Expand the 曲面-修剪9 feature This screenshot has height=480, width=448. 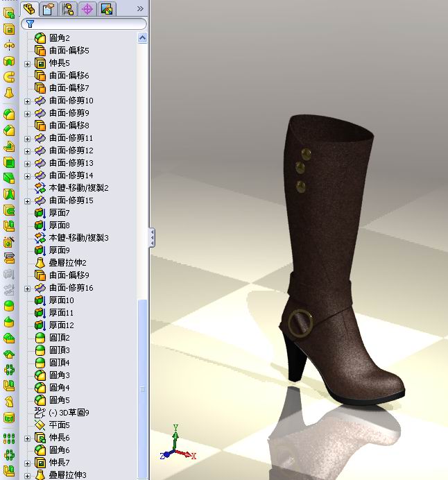point(27,114)
